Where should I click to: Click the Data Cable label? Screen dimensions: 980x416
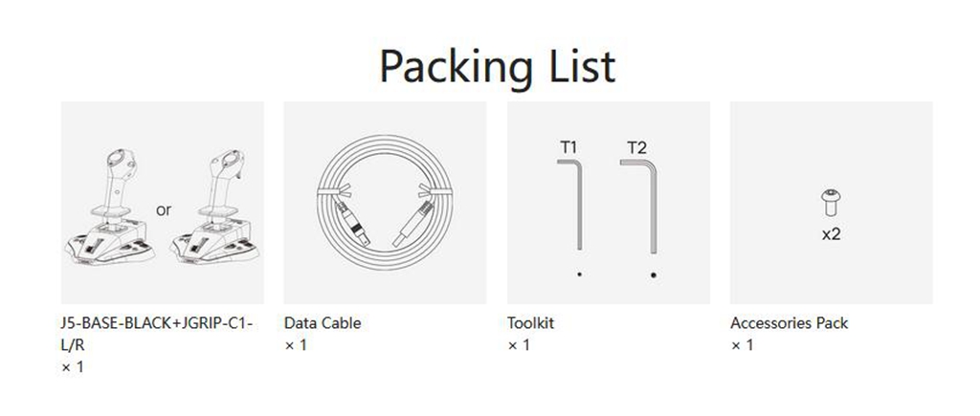(323, 323)
